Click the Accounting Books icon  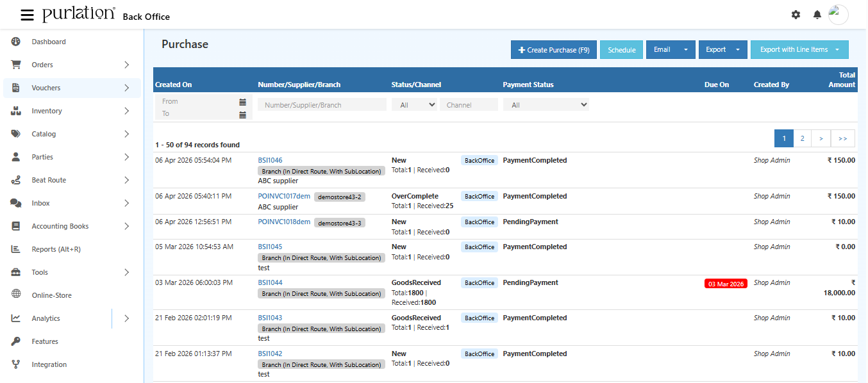coord(15,225)
